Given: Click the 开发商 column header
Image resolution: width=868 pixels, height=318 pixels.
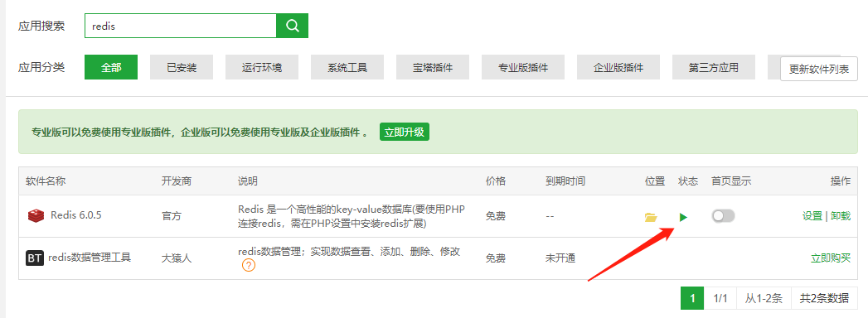Looking at the screenshot, I should (x=176, y=181).
